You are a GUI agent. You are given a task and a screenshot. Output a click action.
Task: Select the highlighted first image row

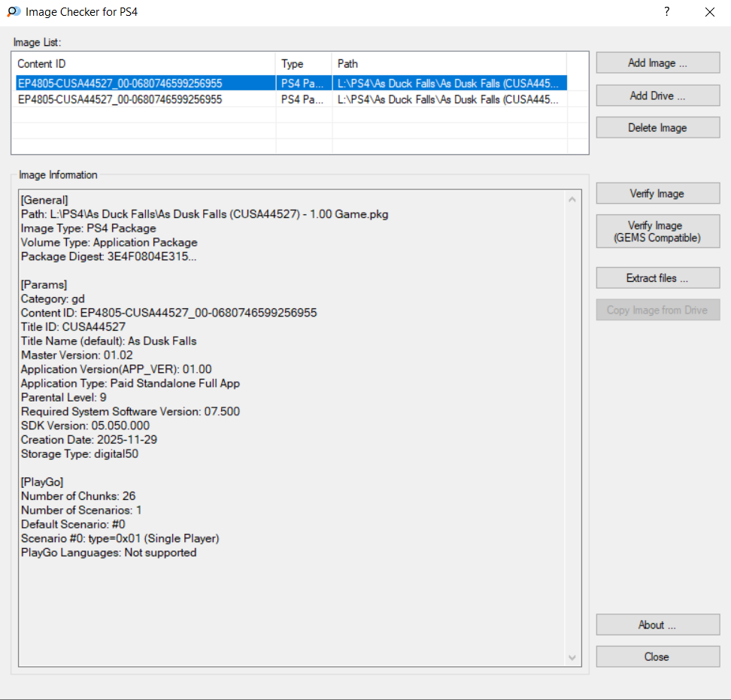143,83
